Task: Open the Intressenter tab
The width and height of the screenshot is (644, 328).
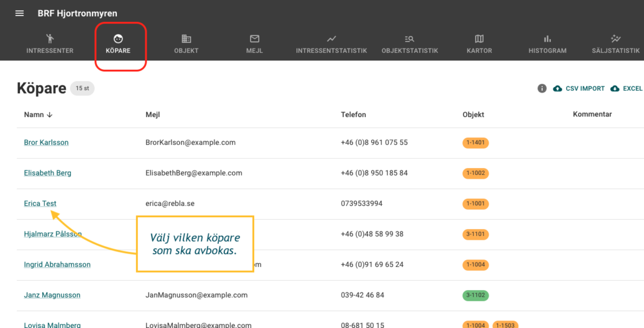Action: (50, 44)
